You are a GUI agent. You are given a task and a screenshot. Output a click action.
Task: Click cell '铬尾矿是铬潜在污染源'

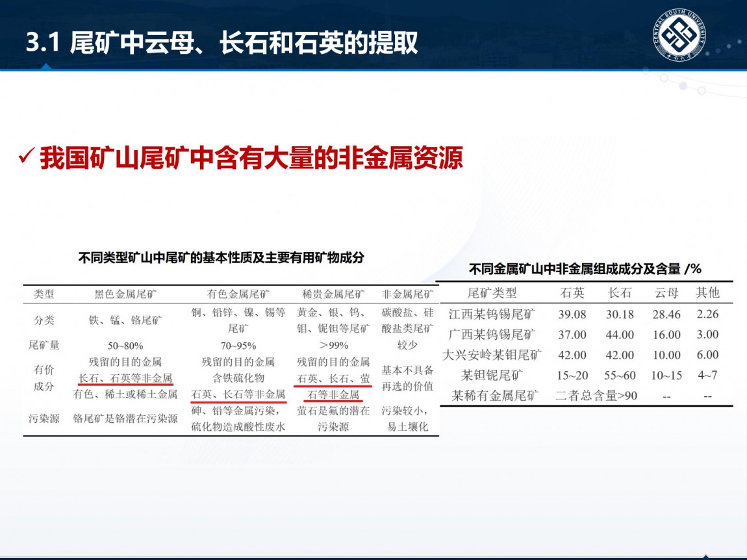125,418
